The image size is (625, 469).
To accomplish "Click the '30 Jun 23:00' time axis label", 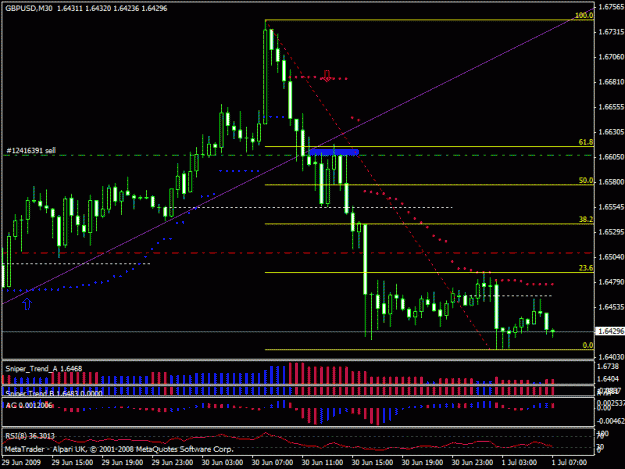I will pos(472,463).
